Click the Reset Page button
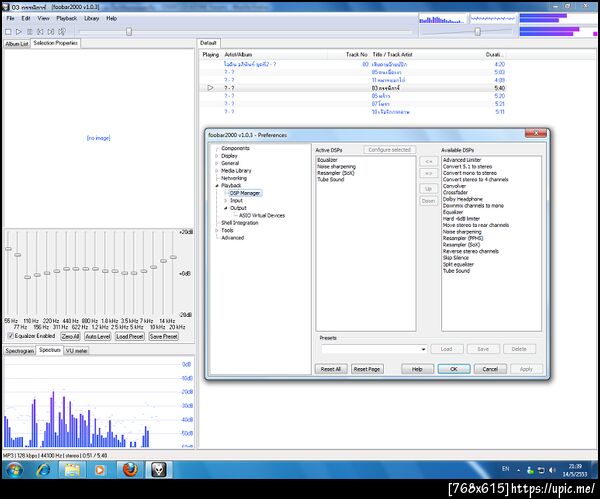 [367, 369]
